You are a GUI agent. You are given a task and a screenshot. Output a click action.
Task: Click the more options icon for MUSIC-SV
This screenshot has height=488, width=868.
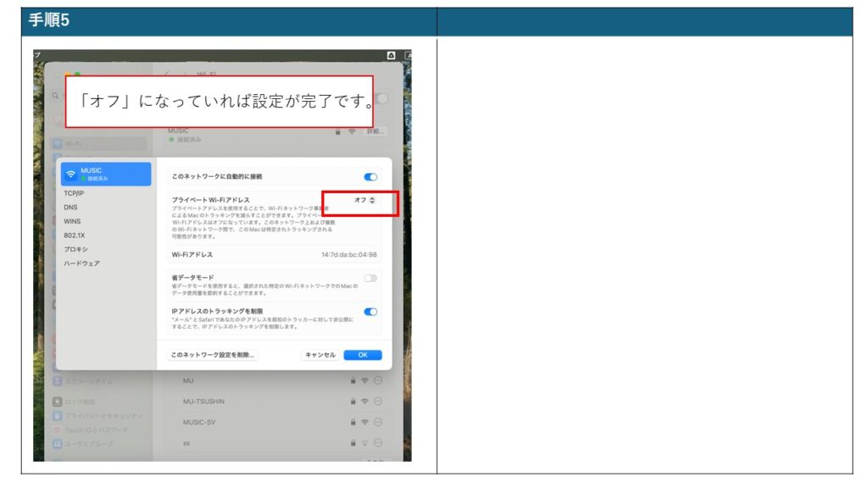(378, 422)
